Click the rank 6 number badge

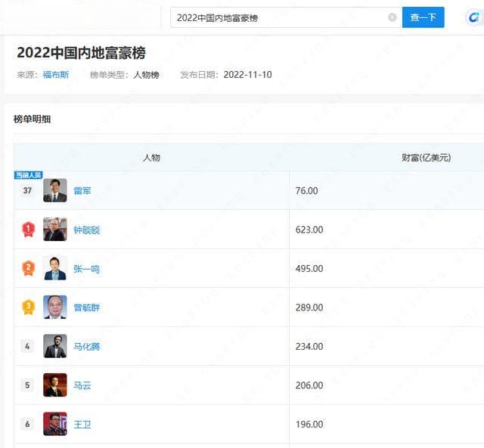[27, 424]
